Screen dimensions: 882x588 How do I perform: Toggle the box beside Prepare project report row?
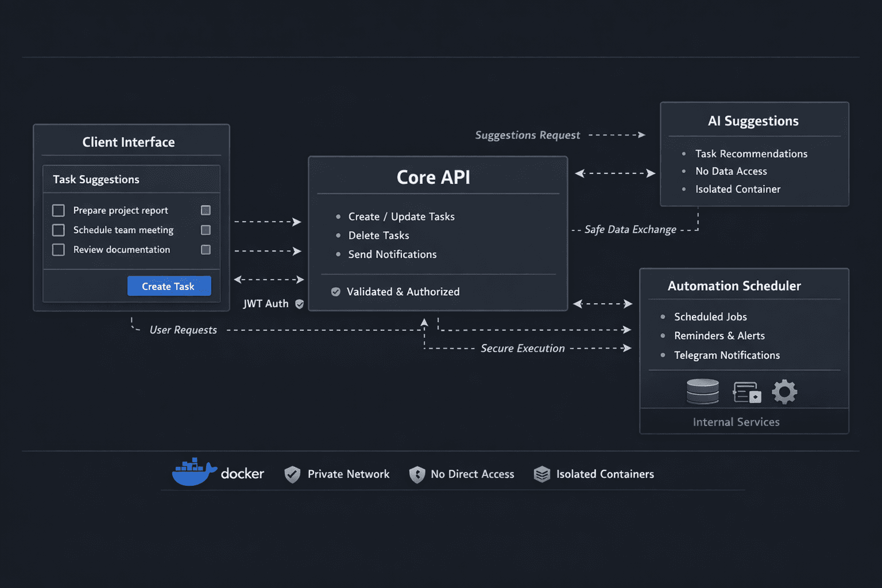(206, 210)
